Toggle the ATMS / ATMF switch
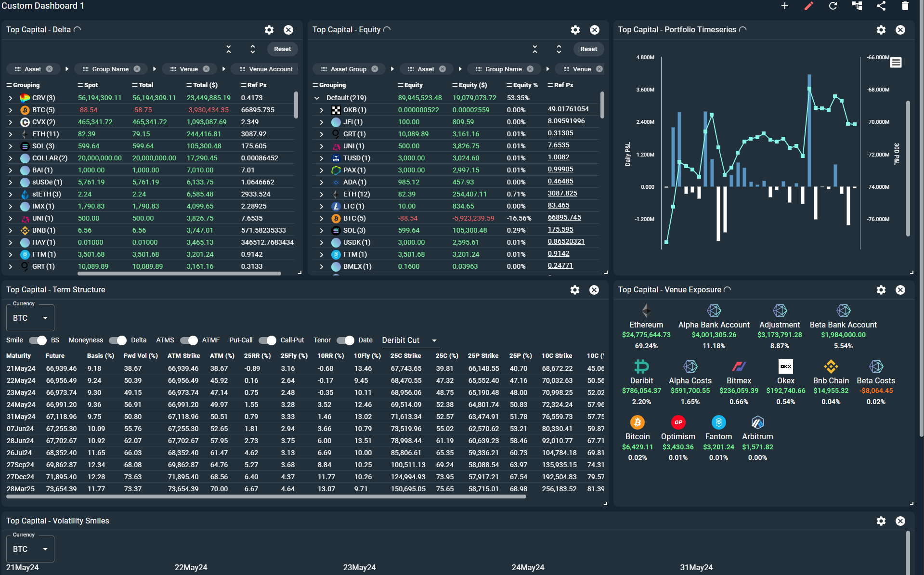Screen dimensions: 924x575 pyautogui.click(x=189, y=340)
